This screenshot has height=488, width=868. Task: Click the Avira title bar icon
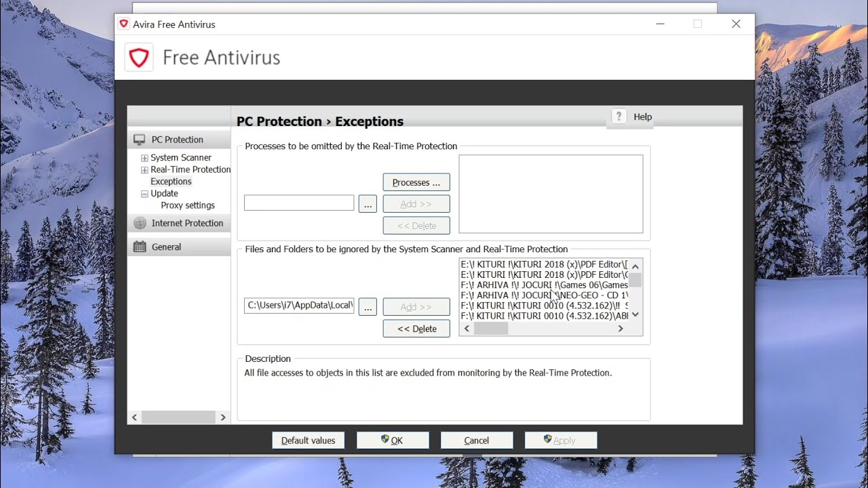tap(123, 24)
